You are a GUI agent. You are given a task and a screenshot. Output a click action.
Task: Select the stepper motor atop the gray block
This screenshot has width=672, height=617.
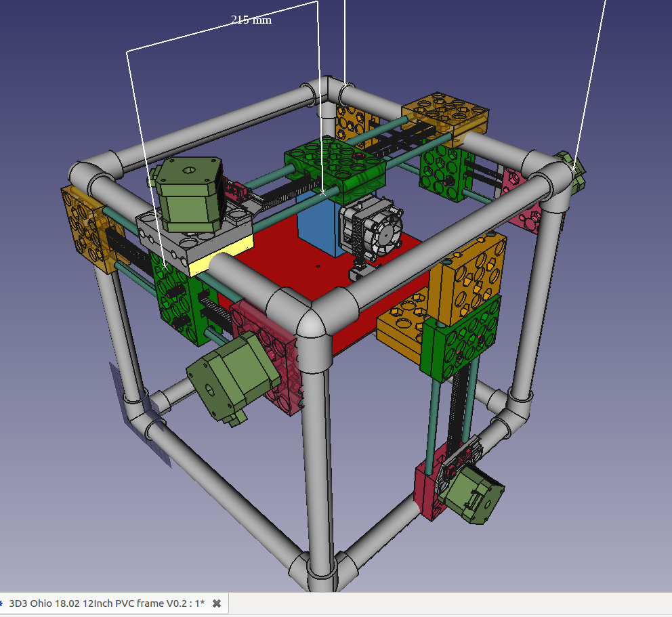coord(188,195)
